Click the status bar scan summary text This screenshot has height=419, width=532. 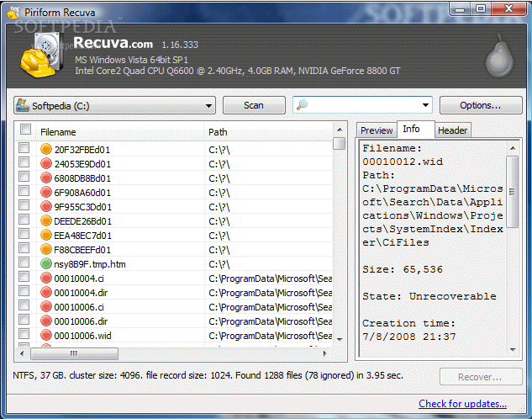(208, 375)
